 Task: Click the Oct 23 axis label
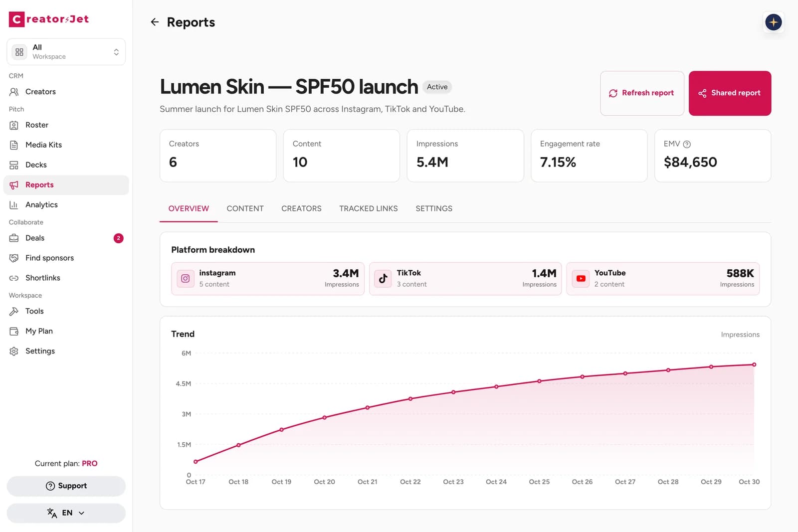(x=453, y=482)
